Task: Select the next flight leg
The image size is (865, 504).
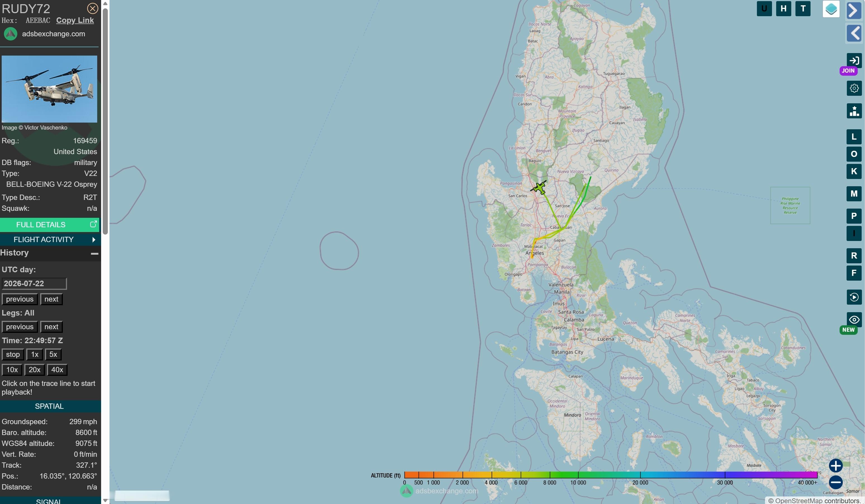Action: (x=51, y=327)
